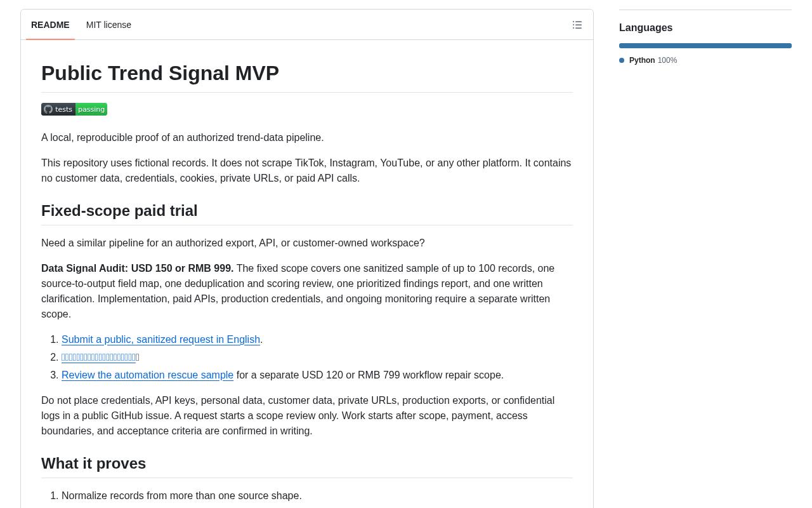This screenshot has width=812, height=508.
Task: Click the green passing badge status
Action: pyautogui.click(x=91, y=109)
